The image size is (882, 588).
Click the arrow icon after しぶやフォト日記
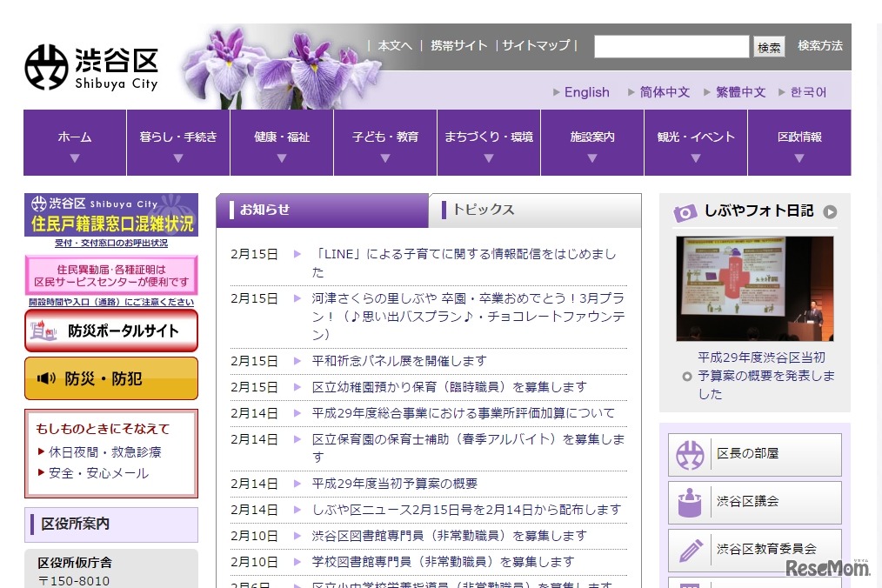830,211
